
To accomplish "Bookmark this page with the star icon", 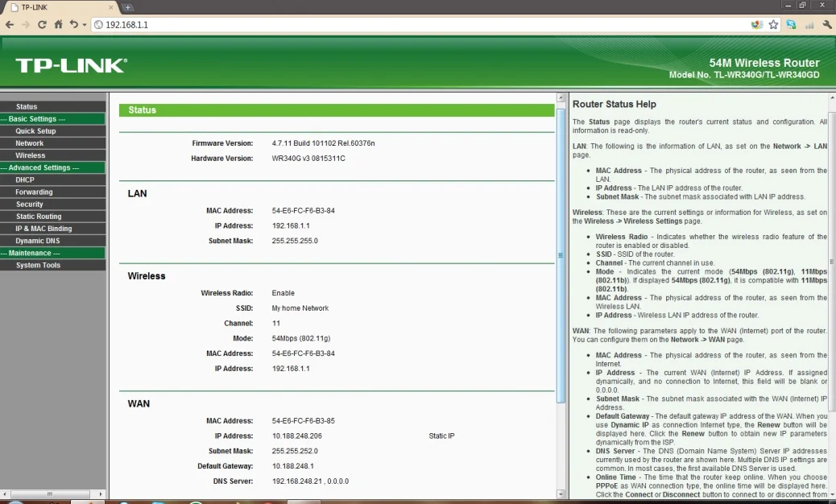I will click(x=773, y=25).
